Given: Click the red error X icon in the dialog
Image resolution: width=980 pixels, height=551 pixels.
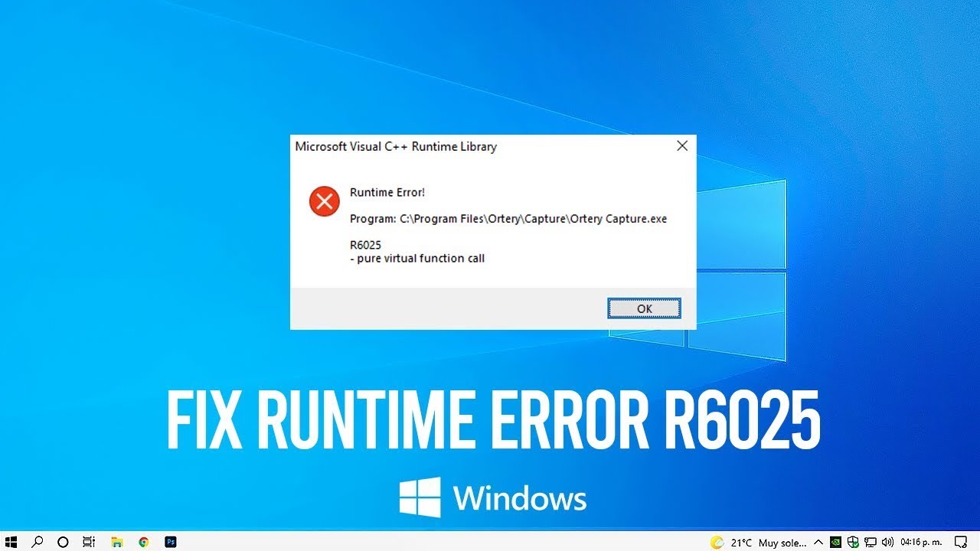Looking at the screenshot, I should tap(324, 202).
